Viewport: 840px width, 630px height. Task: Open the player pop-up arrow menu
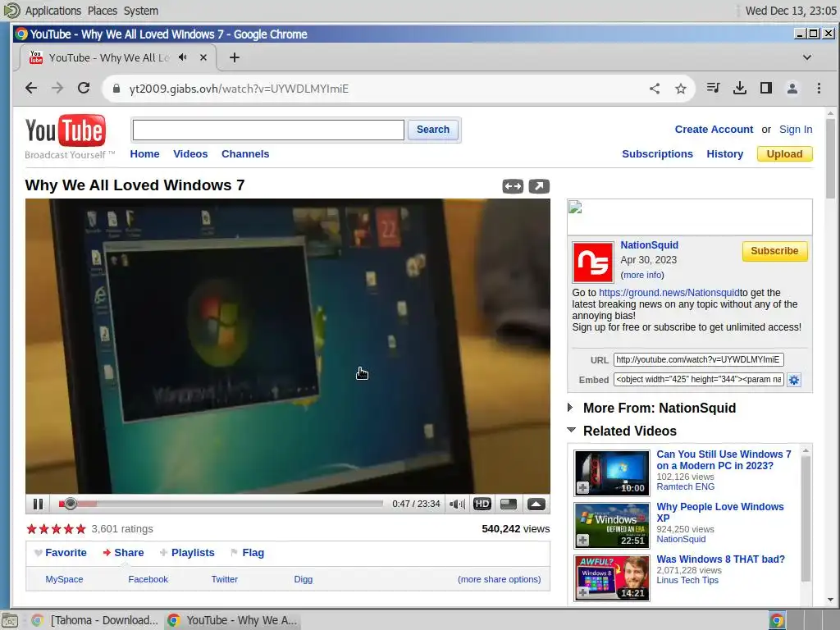coord(536,504)
